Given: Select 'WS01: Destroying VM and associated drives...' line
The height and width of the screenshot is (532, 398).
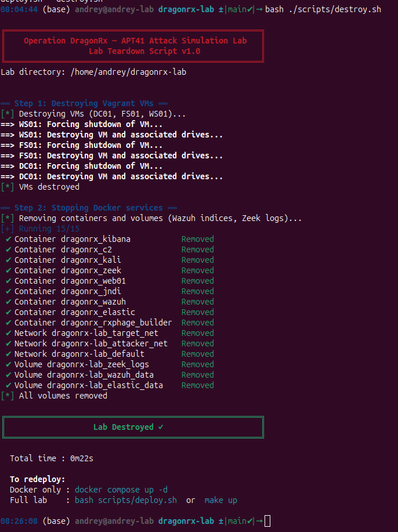Looking at the screenshot, I should click(x=111, y=135).
